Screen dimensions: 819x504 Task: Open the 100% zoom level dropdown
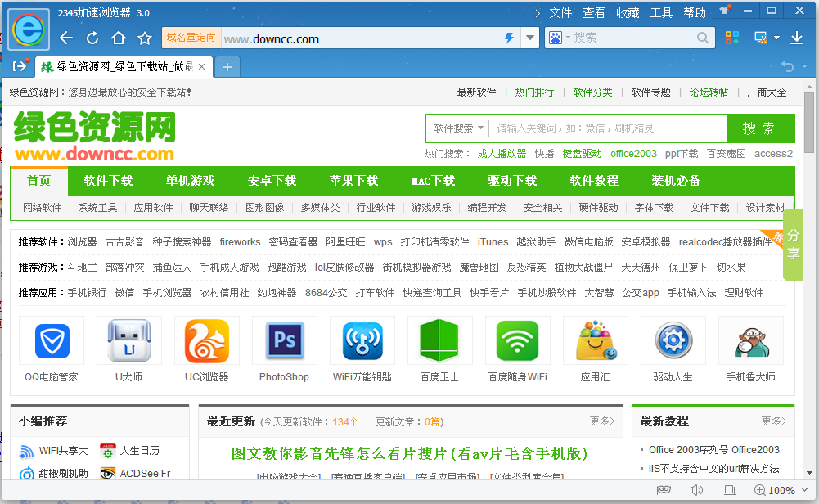click(803, 490)
